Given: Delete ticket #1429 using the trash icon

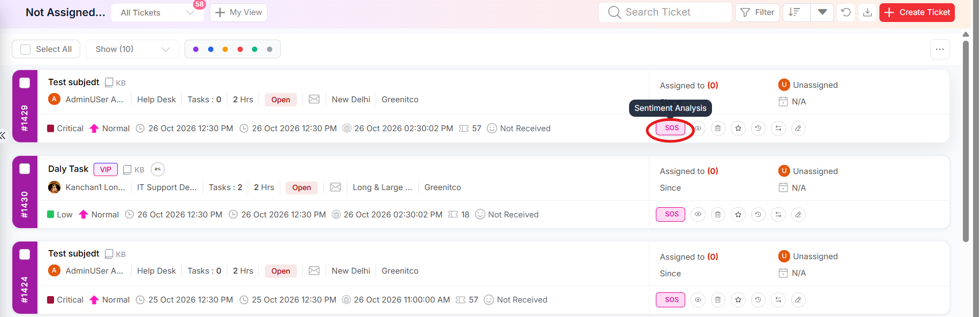Looking at the screenshot, I should point(718,129).
